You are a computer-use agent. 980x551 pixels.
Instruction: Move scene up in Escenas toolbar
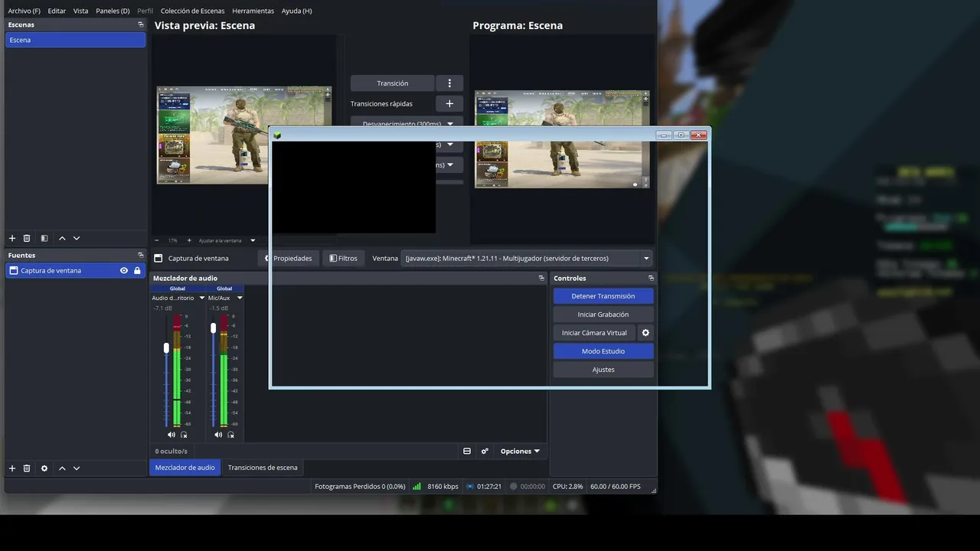[62, 239]
